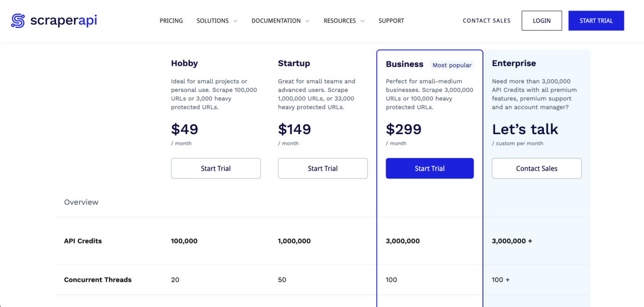Click the Enterprise plan heading
This screenshot has width=644, height=307.
tap(514, 63)
